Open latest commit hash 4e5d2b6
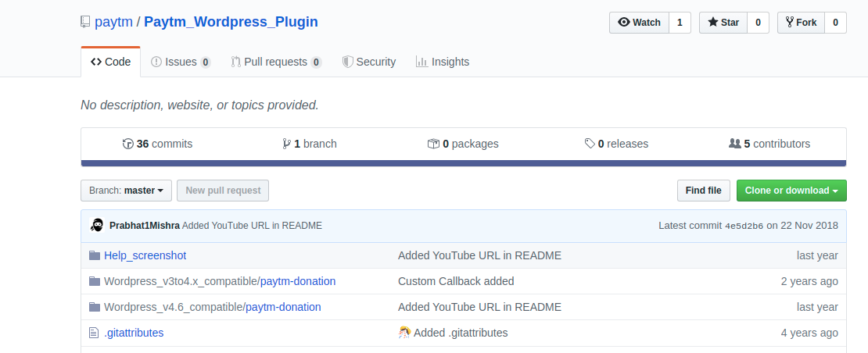Image resolution: width=868 pixels, height=353 pixels. 744,226
